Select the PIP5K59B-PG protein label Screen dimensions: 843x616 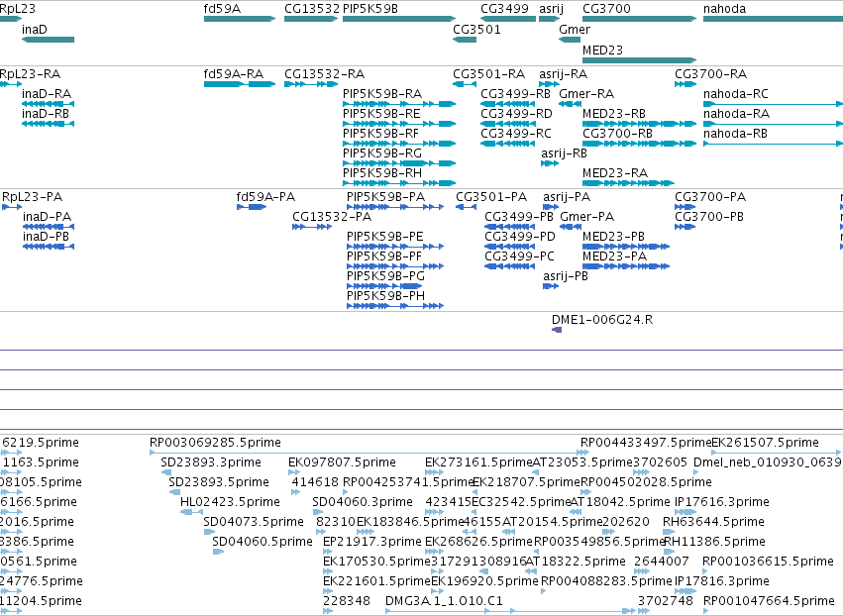click(385, 275)
